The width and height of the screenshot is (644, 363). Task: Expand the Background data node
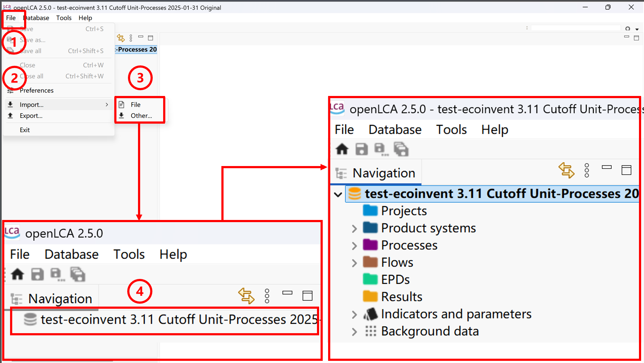[x=354, y=331]
